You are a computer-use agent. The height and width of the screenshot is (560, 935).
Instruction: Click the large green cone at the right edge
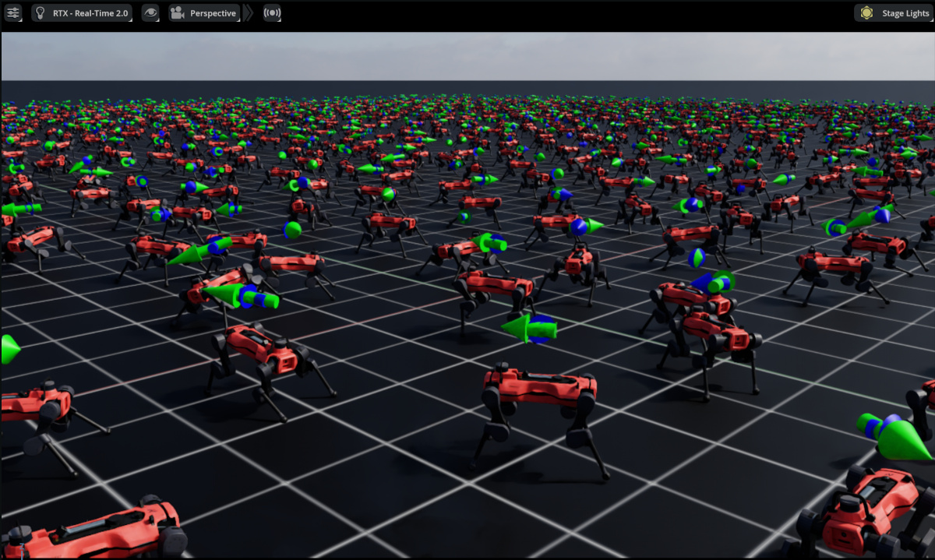900,438
